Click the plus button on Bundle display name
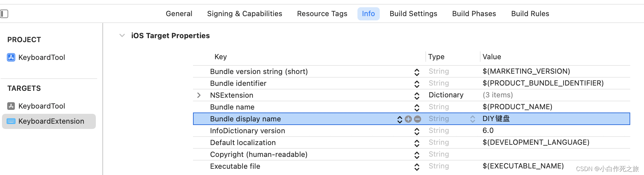The image size is (644, 175). pyautogui.click(x=408, y=119)
